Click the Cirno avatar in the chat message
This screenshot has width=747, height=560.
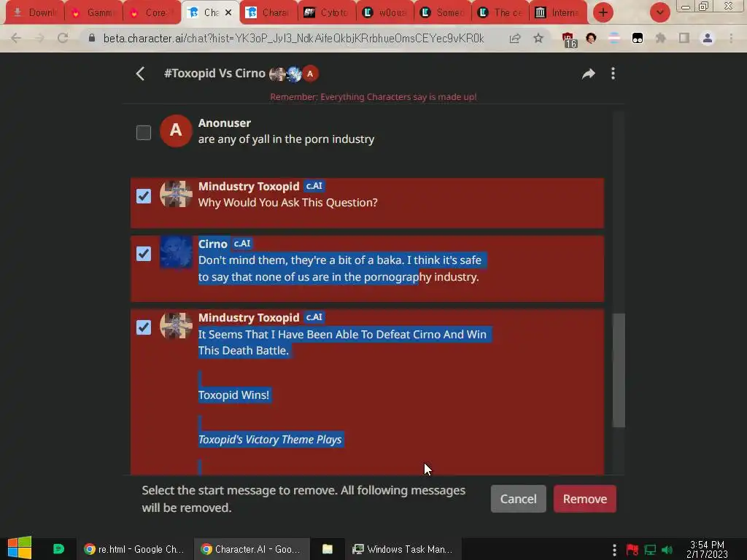(176, 252)
